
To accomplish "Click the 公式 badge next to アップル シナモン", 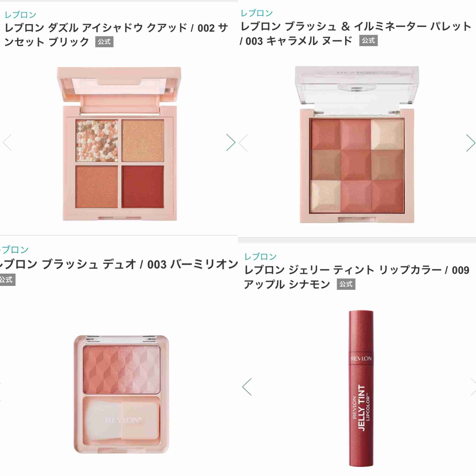I will pyautogui.click(x=346, y=284).
